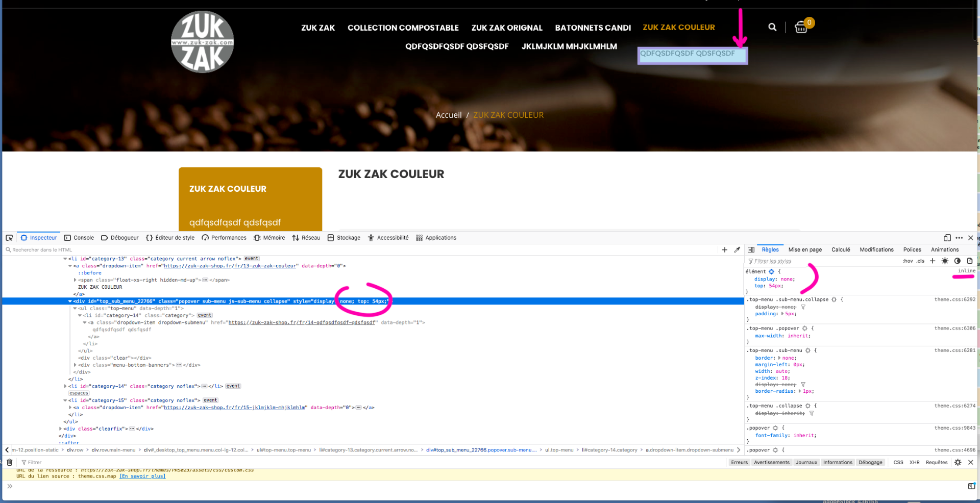This screenshot has height=503, width=980.
Task: Toggle print media simulation page icon
Action: 970,261
